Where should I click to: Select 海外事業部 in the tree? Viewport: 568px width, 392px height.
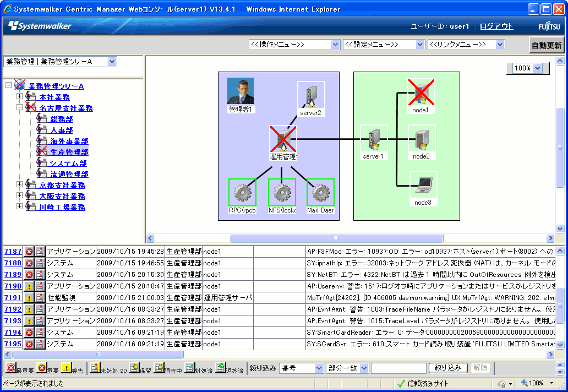(x=69, y=141)
